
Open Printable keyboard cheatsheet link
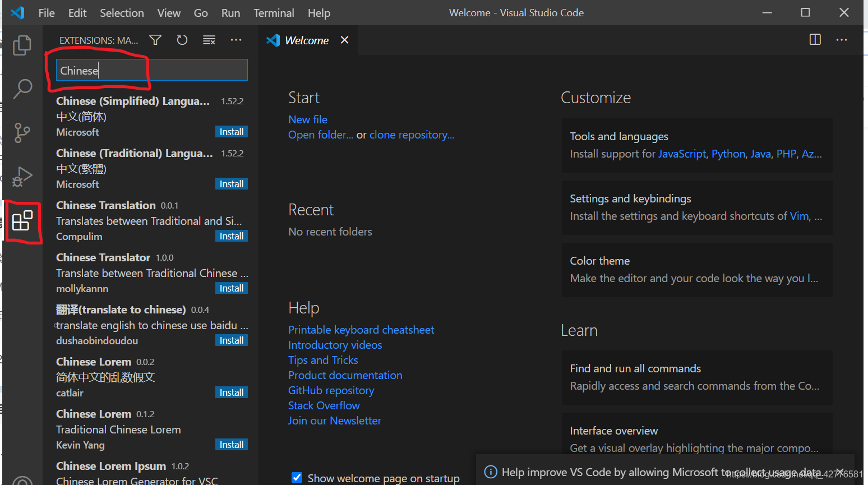(x=361, y=330)
